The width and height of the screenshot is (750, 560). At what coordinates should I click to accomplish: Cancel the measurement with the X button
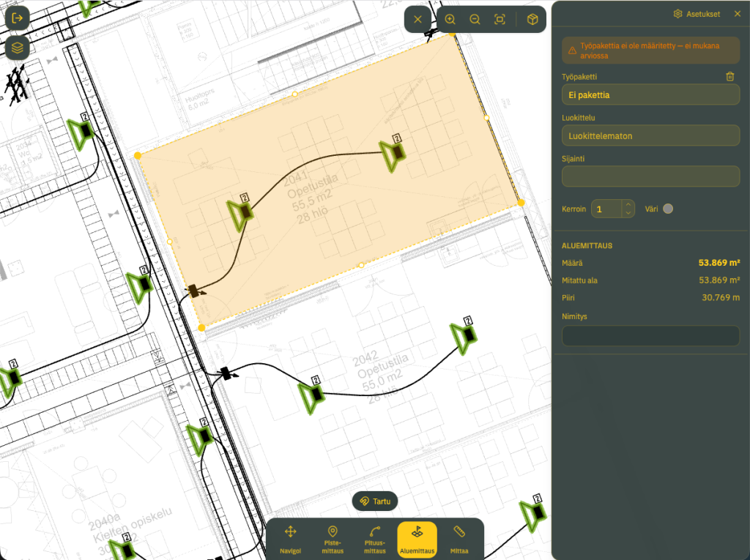click(x=417, y=19)
